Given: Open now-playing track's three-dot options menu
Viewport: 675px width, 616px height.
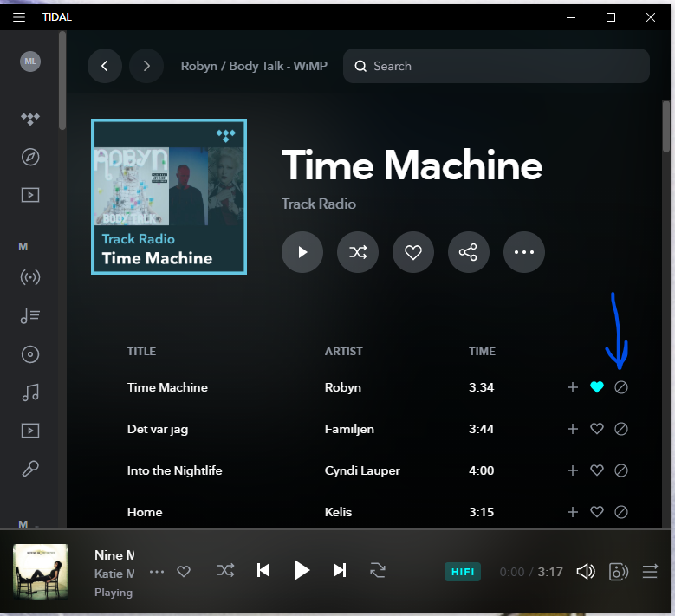Looking at the screenshot, I should click(x=157, y=571).
